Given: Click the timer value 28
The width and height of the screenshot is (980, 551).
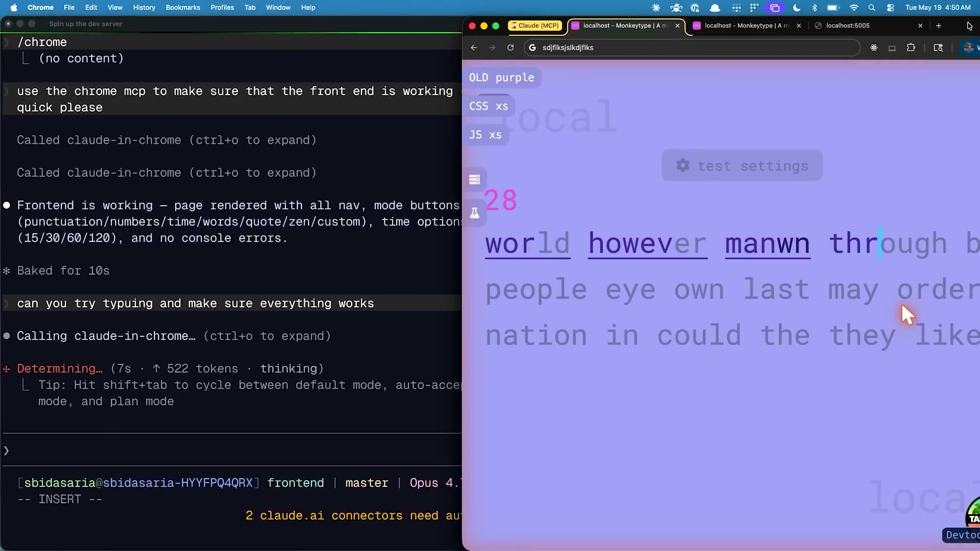Looking at the screenshot, I should (501, 200).
